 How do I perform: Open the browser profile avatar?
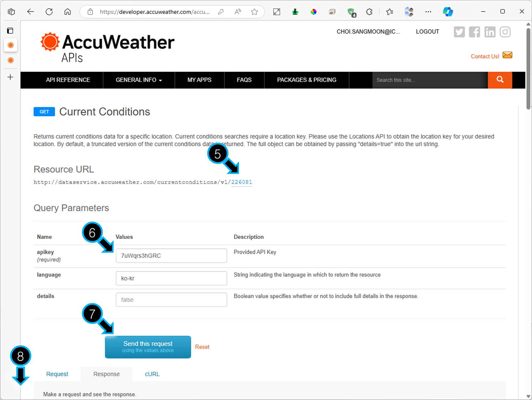409,12
